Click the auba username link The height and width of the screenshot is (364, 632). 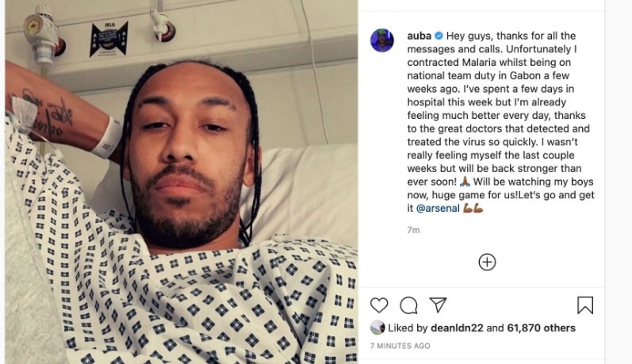[419, 36]
